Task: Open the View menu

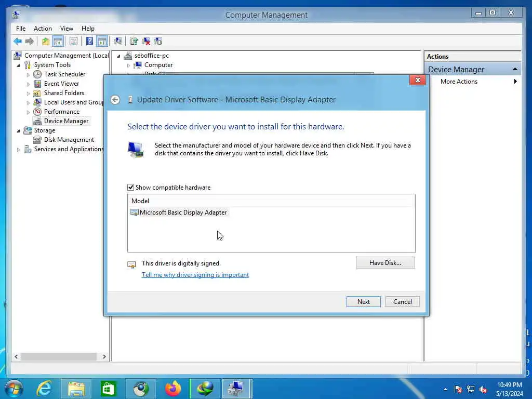Action: (x=66, y=29)
